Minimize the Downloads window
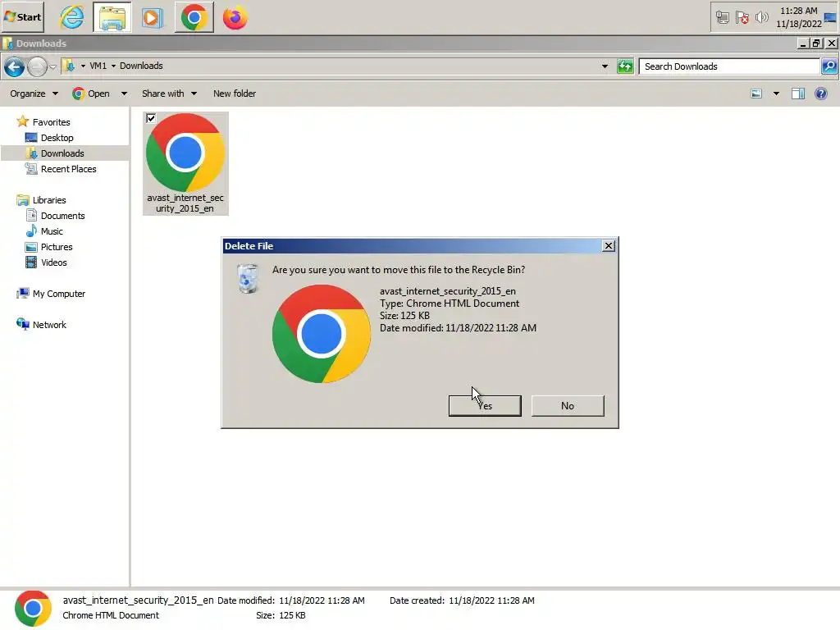This screenshot has height=630, width=840. pyautogui.click(x=802, y=43)
